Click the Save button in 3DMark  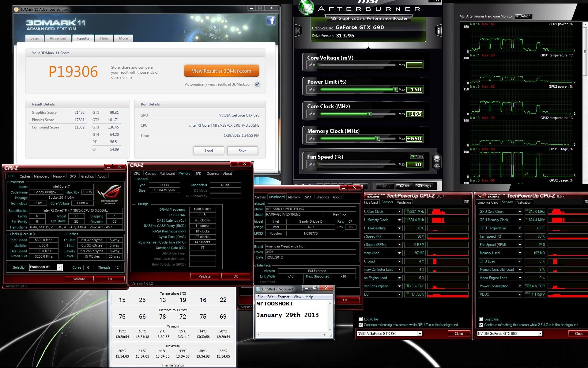click(242, 151)
